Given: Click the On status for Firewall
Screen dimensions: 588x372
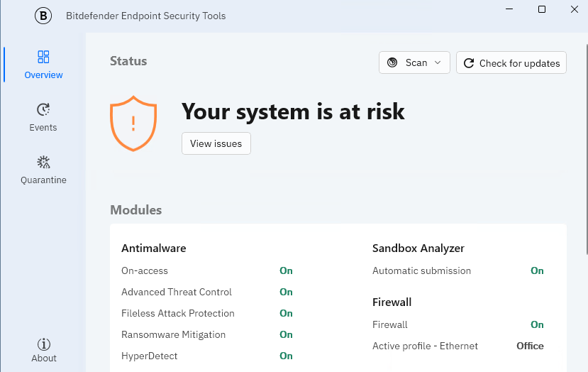Looking at the screenshot, I should (537, 324).
